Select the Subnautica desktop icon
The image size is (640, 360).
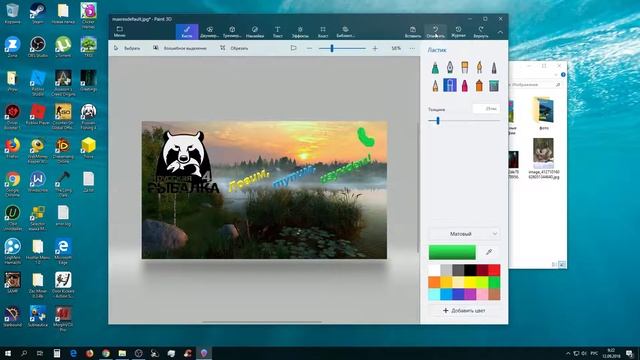38,317
